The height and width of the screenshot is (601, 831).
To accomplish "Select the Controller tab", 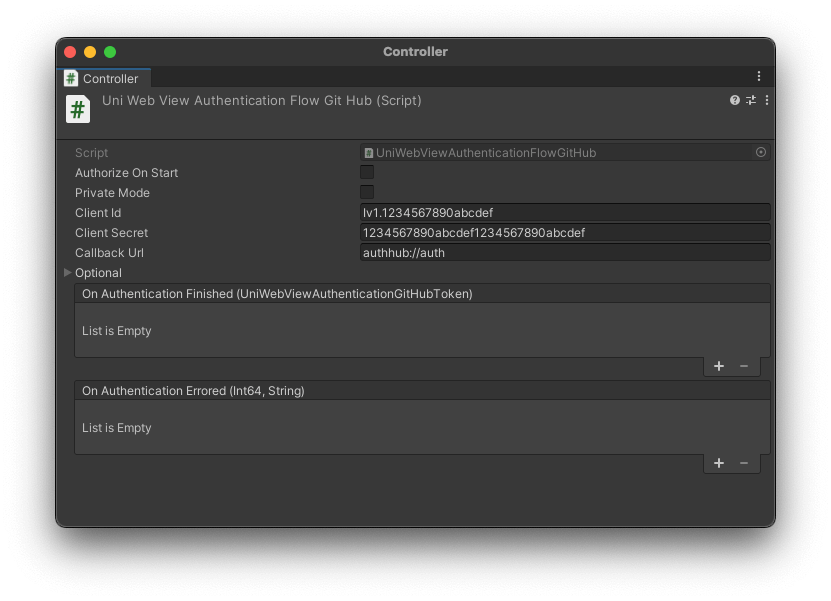I will 104,78.
